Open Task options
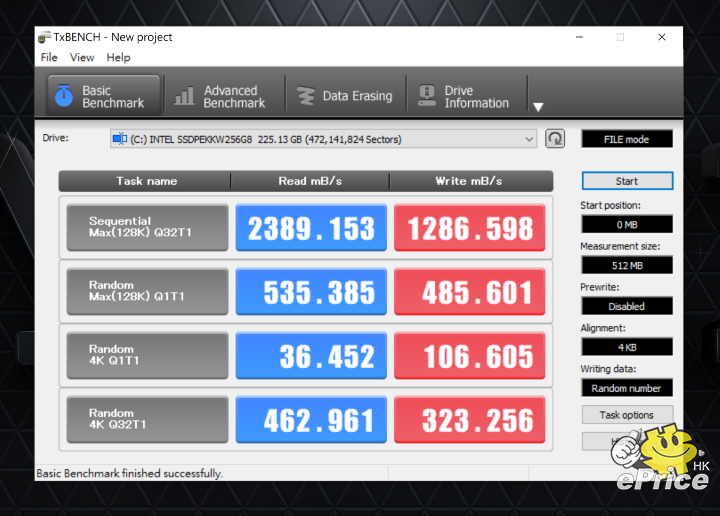Viewport: 720px width, 516px height. click(627, 415)
